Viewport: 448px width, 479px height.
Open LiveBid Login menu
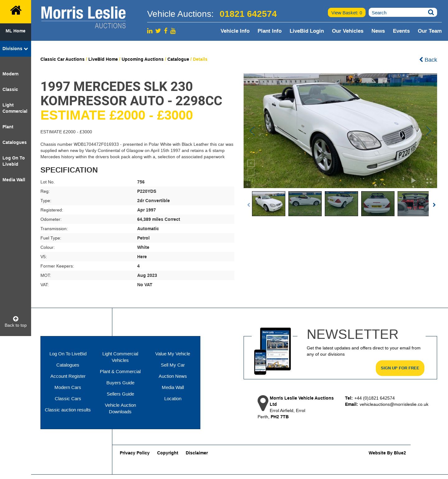click(x=307, y=31)
